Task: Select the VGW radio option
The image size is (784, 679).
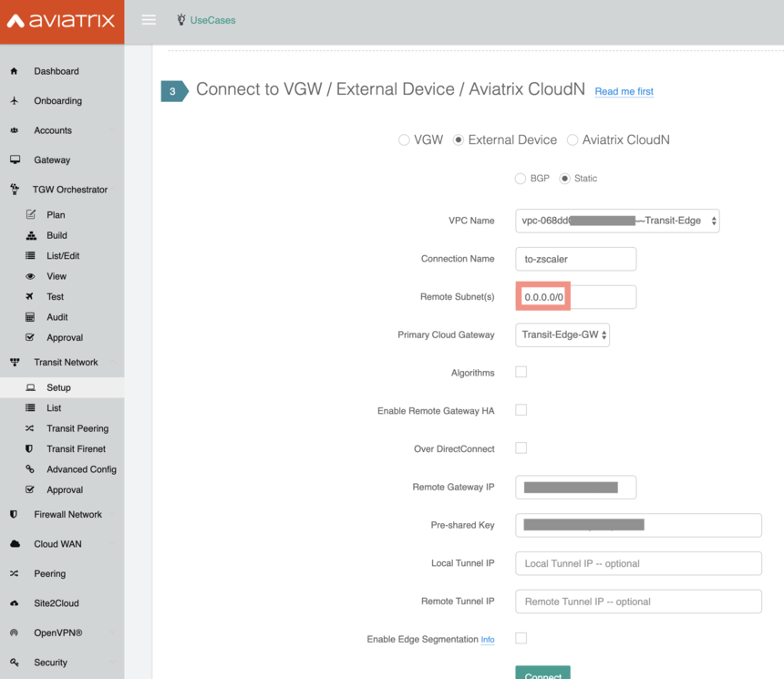Action: click(x=404, y=140)
